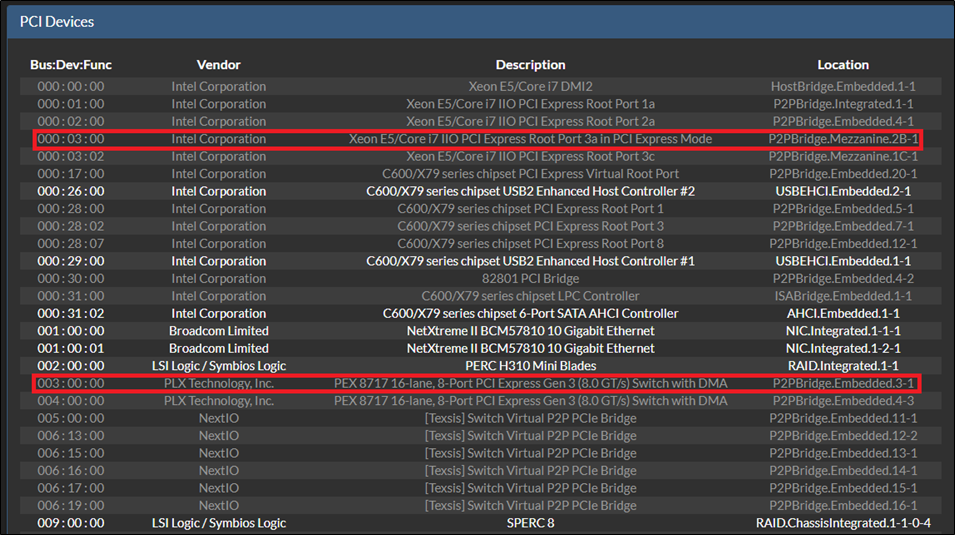This screenshot has width=955, height=535.
Task: Select USB2 Enhanced Host Controller #1 description
Action: pyautogui.click(x=530, y=261)
